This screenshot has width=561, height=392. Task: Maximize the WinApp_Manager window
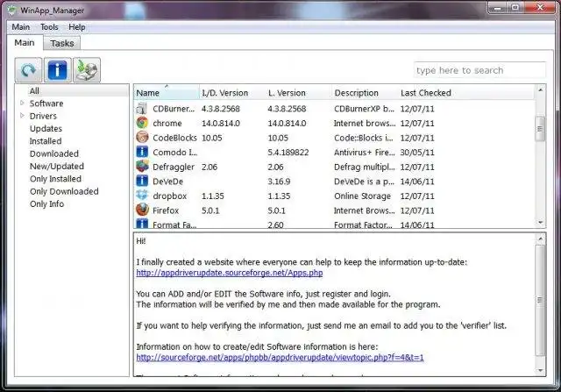pos(515,8)
